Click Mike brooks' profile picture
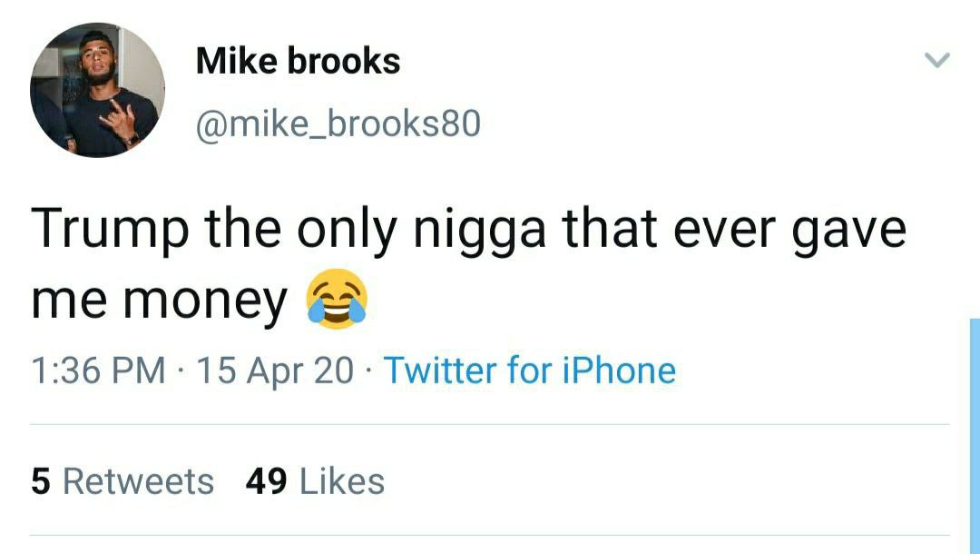 pos(97,90)
